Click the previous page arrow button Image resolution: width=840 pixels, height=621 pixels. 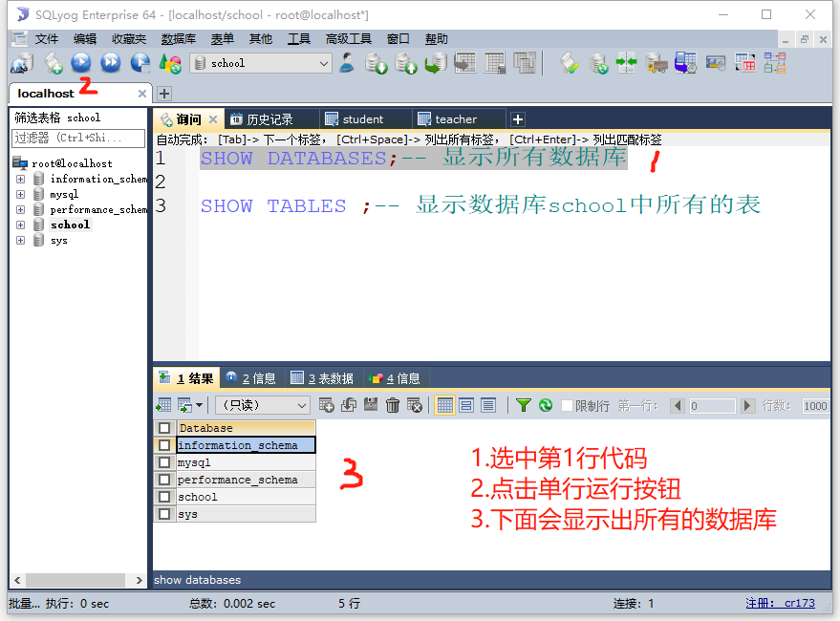click(x=678, y=406)
